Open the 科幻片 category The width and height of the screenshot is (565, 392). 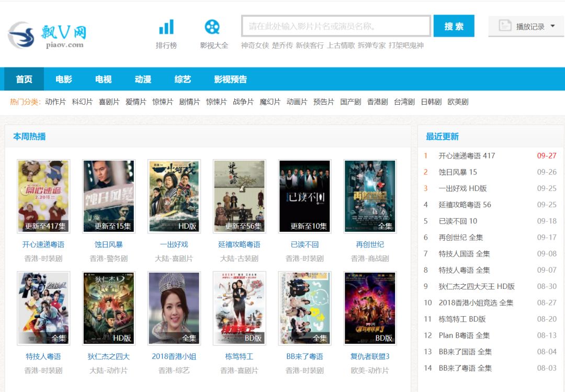(x=83, y=102)
